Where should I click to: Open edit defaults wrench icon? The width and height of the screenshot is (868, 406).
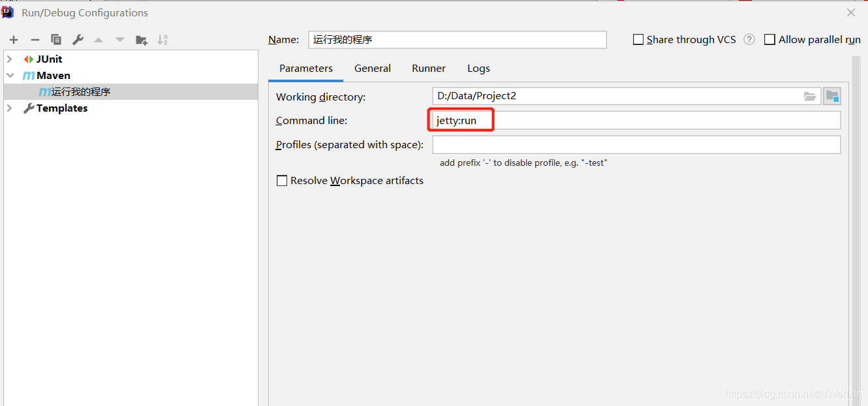pyautogui.click(x=78, y=40)
